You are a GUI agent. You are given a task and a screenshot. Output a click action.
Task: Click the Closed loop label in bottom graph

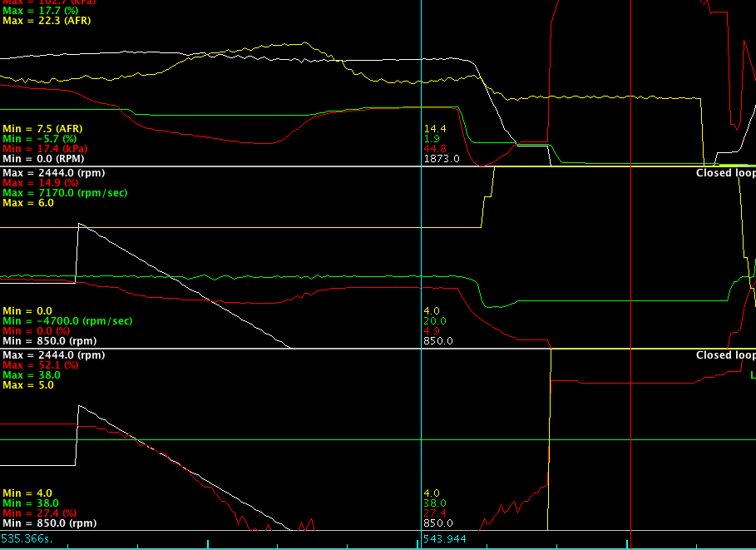(725, 355)
